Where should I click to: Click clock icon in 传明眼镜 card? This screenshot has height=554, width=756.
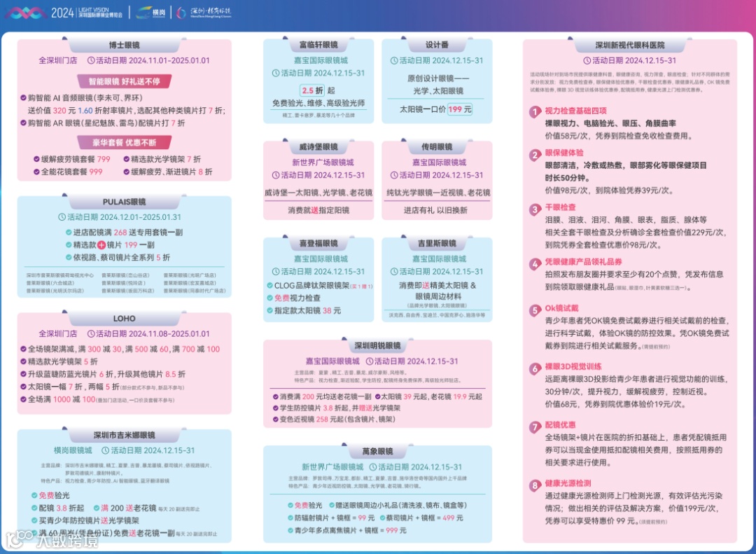point(394,174)
